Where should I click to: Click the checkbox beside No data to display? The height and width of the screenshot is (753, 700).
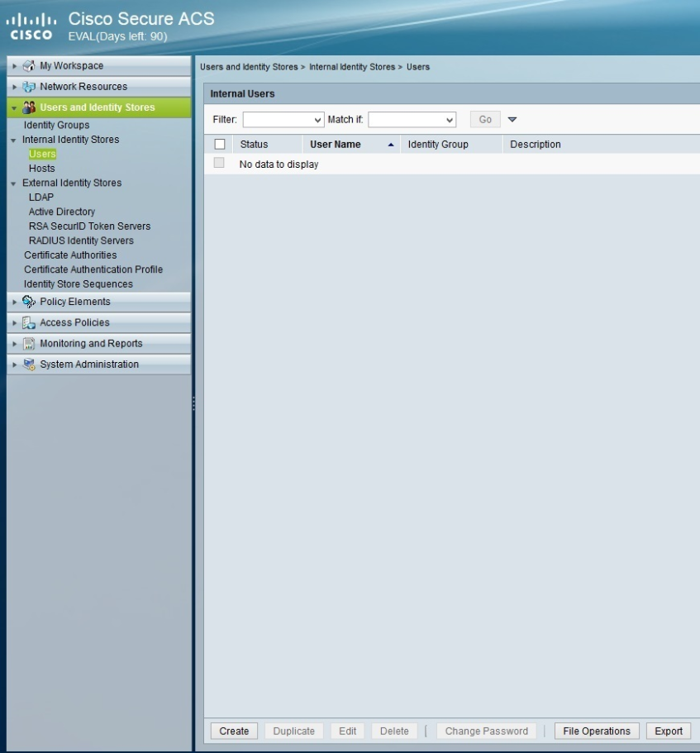219,163
